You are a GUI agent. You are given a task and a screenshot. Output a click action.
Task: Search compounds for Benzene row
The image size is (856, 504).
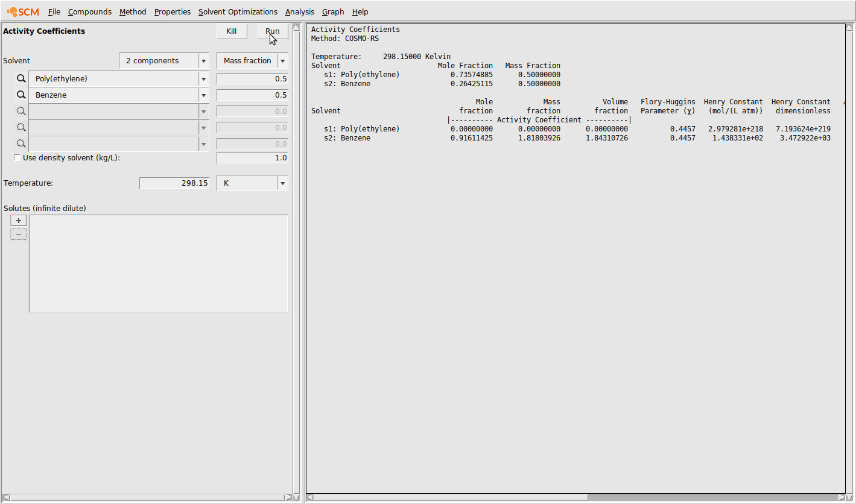point(21,95)
